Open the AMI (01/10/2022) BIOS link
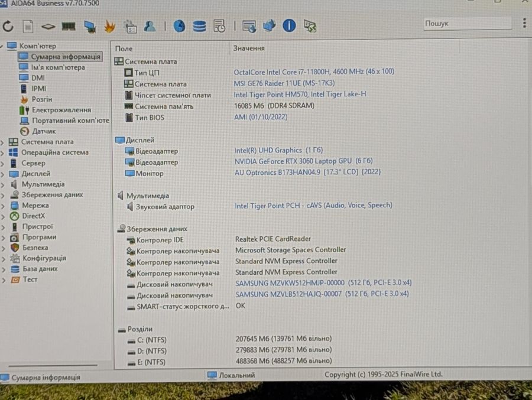The height and width of the screenshot is (400, 532). pyautogui.click(x=261, y=117)
